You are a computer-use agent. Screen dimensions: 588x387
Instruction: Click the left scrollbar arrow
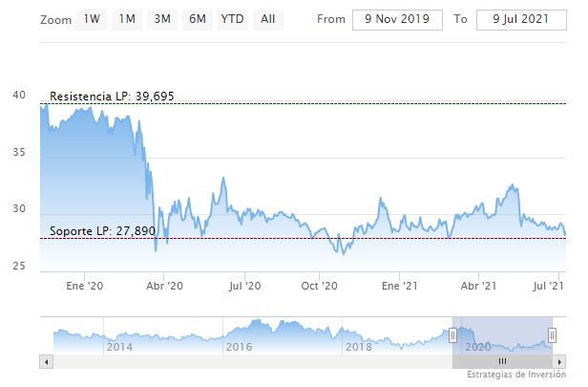coord(44,361)
